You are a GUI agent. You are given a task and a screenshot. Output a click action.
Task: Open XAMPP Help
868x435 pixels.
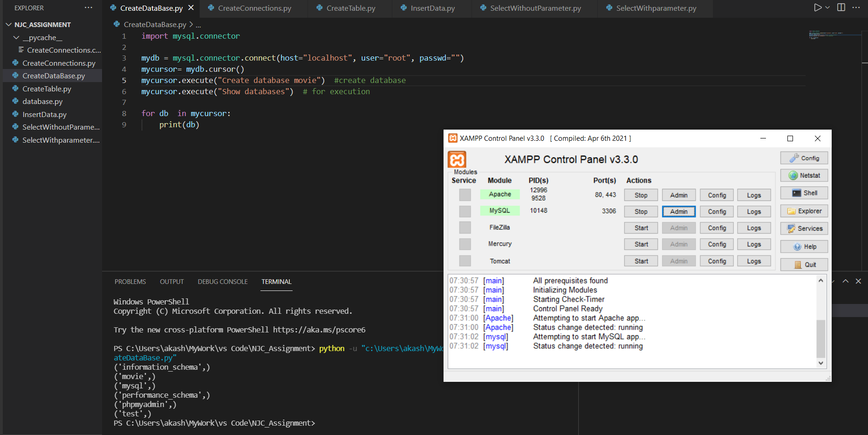(x=804, y=247)
